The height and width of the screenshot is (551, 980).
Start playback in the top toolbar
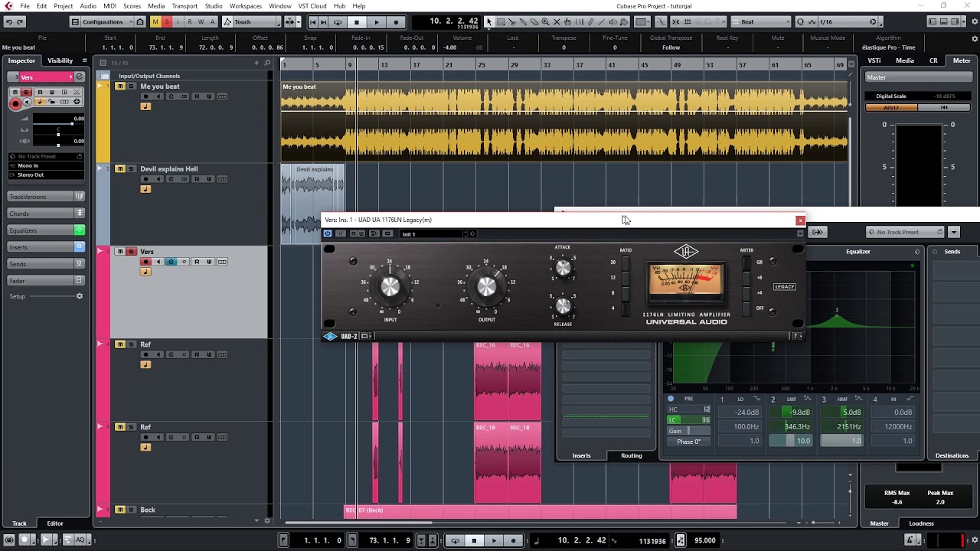click(x=377, y=22)
